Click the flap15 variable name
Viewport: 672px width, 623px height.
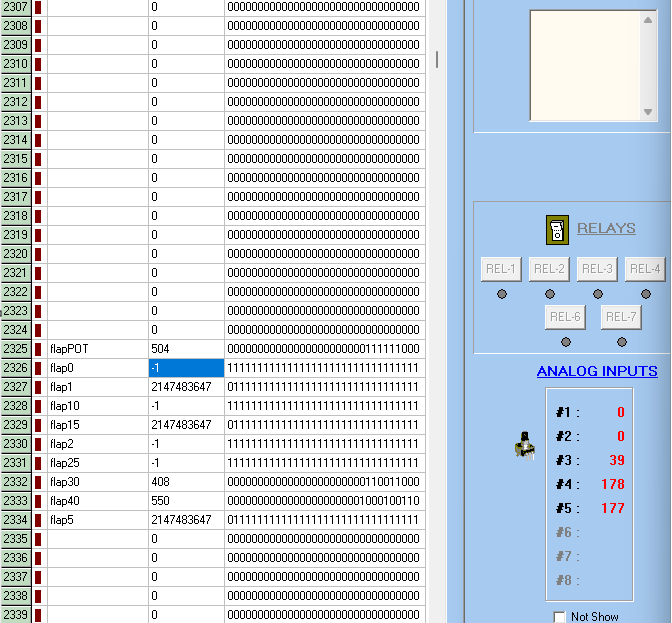pos(65,425)
